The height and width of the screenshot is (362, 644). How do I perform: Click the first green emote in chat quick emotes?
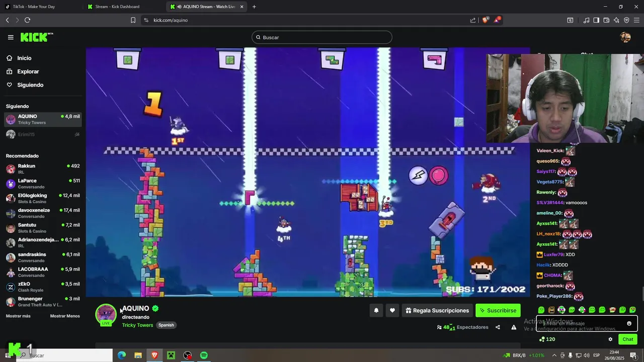[x=541, y=310]
